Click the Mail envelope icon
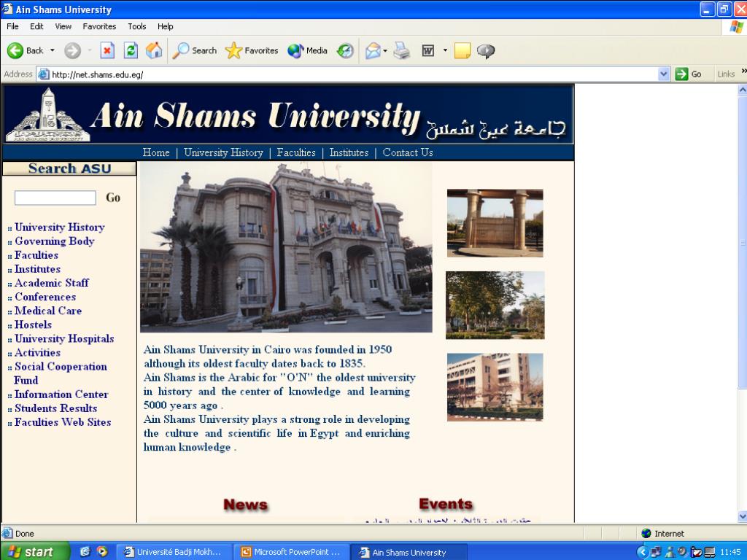Image resolution: width=747 pixels, height=560 pixels. [x=373, y=50]
